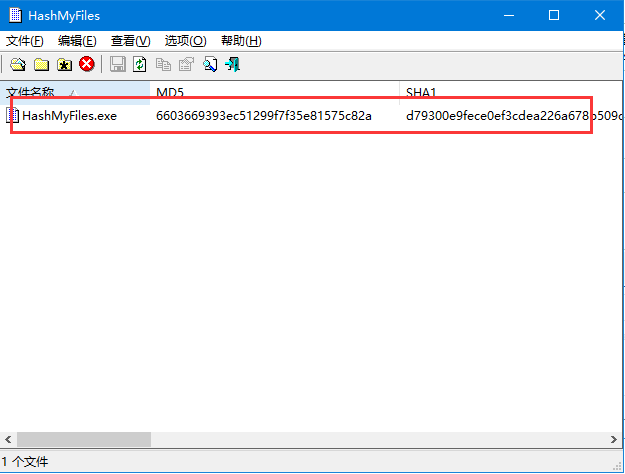Click the status bar text 1 个文件
This screenshot has width=625, height=474.
25,462
